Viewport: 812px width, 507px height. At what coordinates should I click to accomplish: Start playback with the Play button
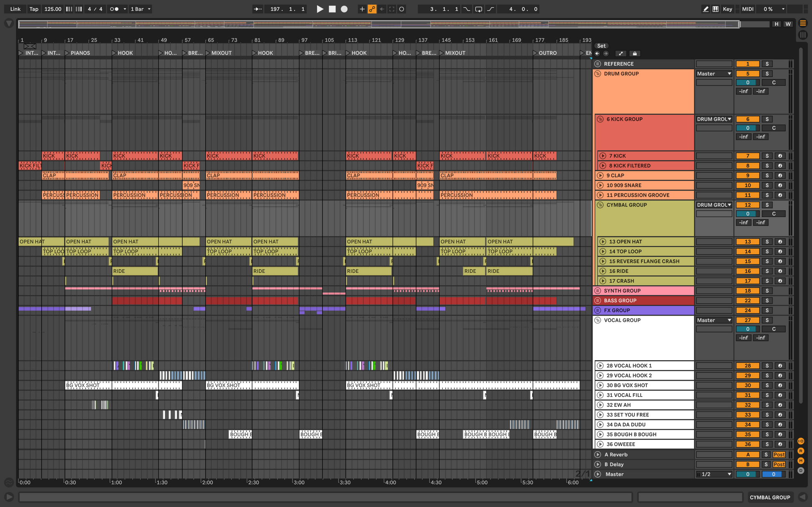[x=320, y=9]
